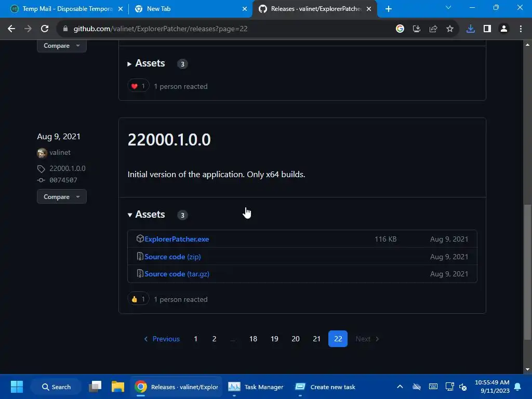This screenshot has width=532, height=399.
Task: Show hidden system tray icons
Action: (x=400, y=387)
